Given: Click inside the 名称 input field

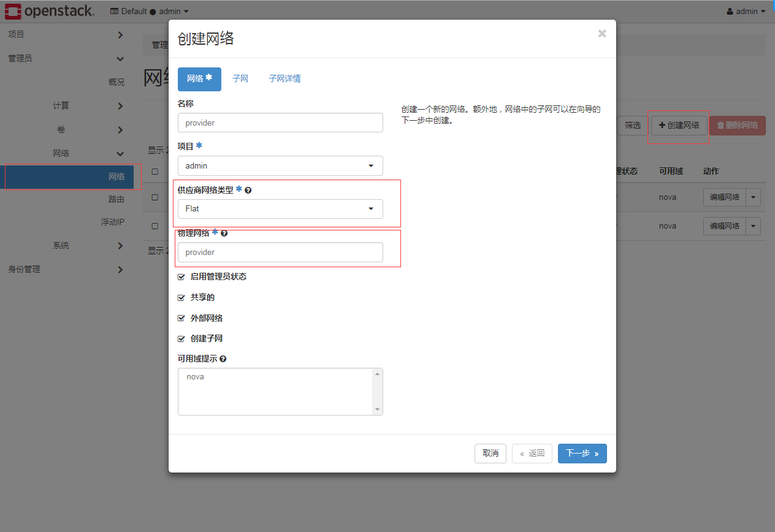Looking at the screenshot, I should [280, 123].
